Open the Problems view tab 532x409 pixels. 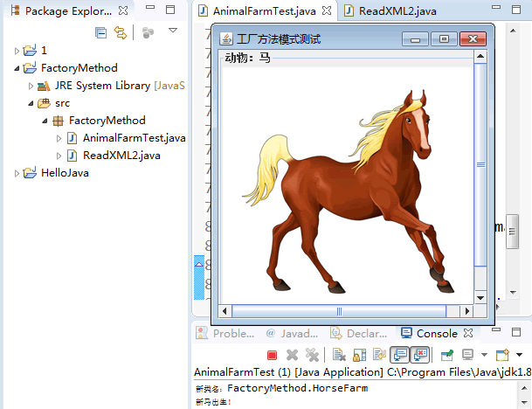tap(233, 333)
